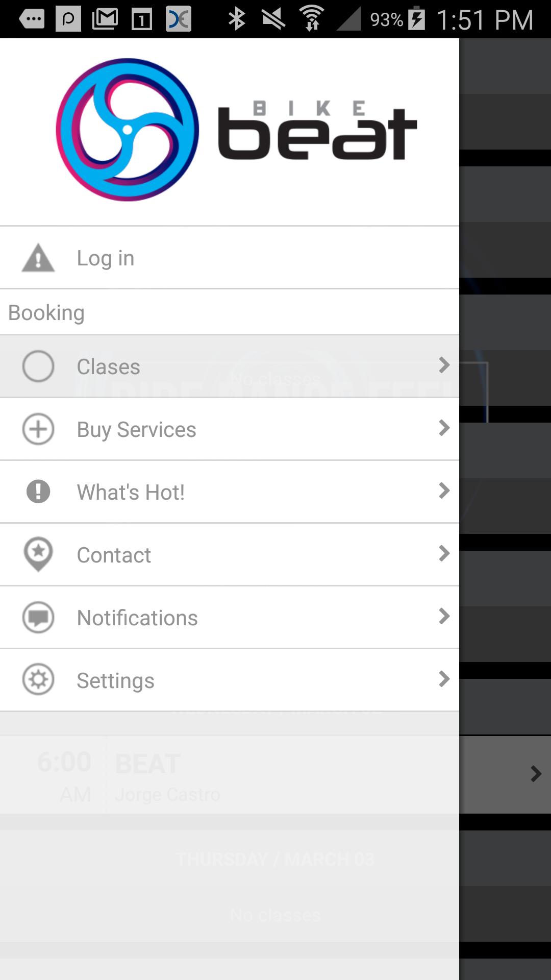Expand the Settings chevron arrow
551x980 pixels.
pyautogui.click(x=444, y=679)
